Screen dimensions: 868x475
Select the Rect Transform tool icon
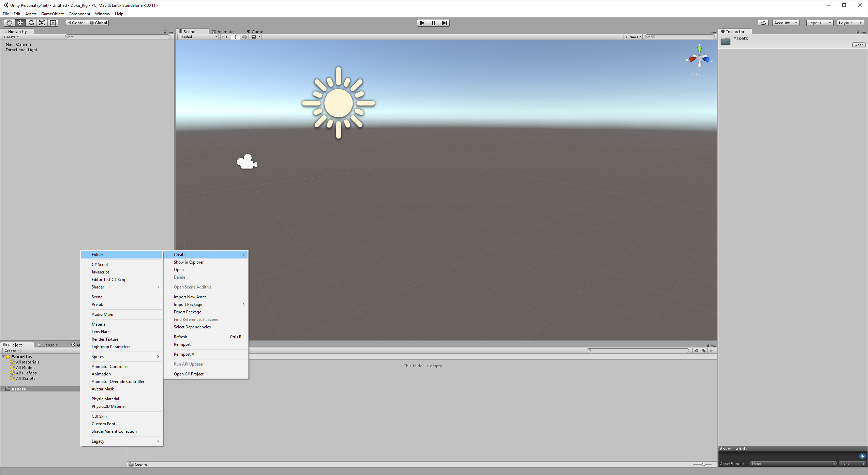point(53,23)
